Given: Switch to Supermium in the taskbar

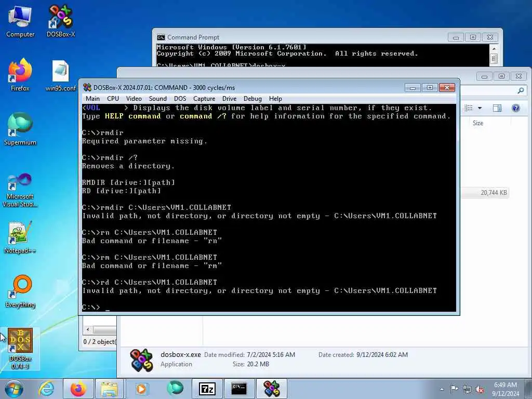Looking at the screenshot, I should 175,388.
